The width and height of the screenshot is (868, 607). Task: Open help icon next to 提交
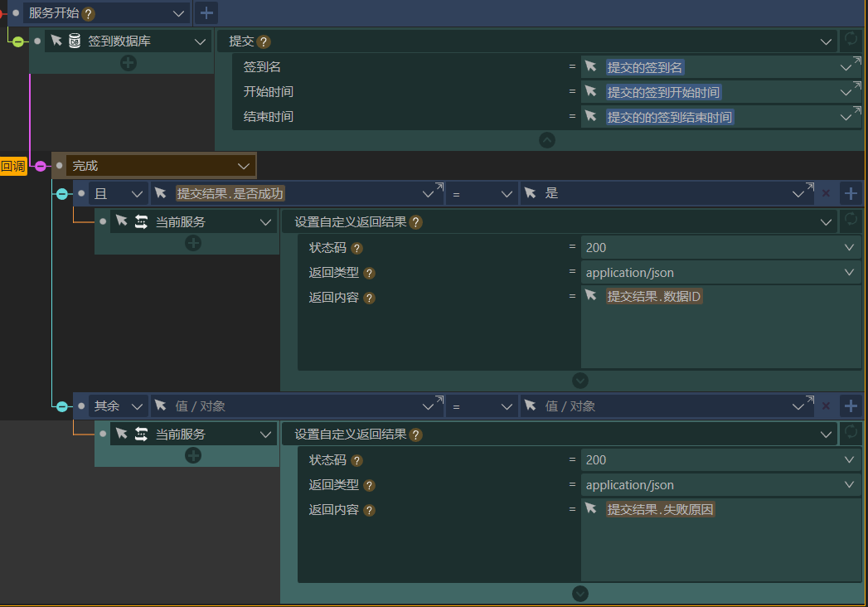(264, 42)
